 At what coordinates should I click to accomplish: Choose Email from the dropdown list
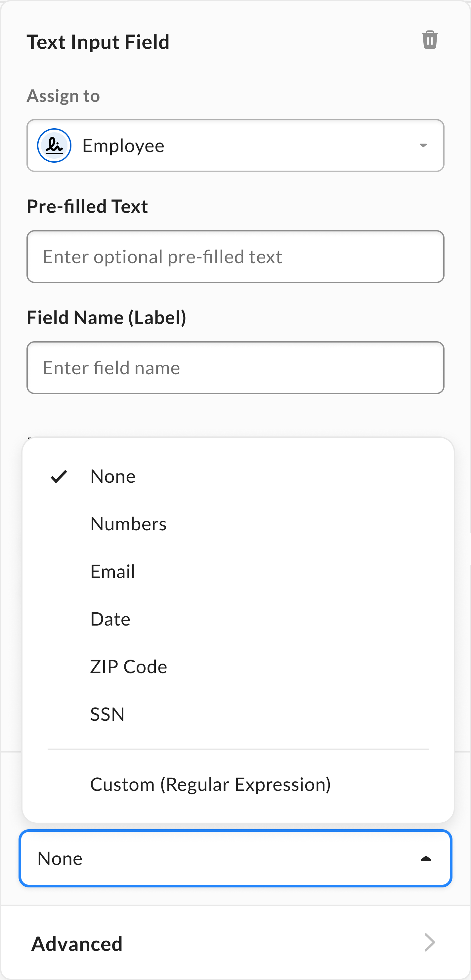pyautogui.click(x=112, y=571)
